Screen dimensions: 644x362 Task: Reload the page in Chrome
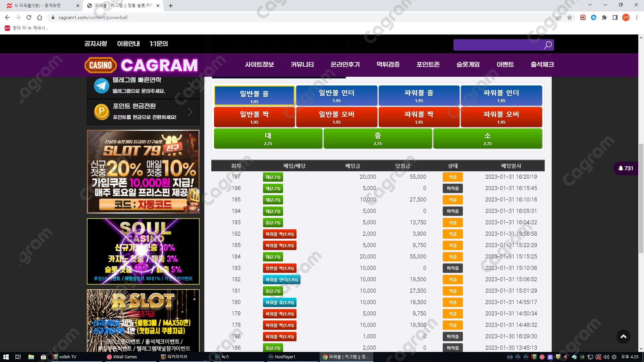29,17
